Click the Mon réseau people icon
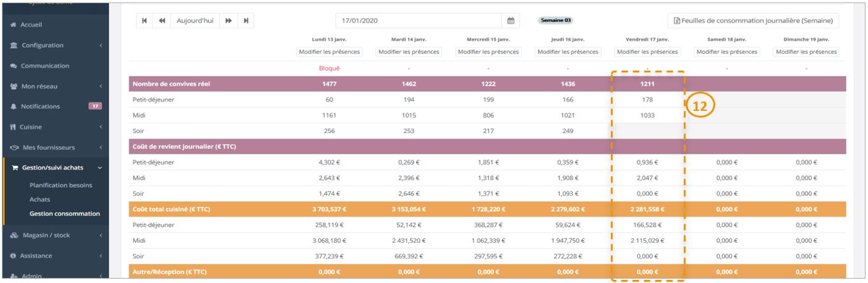The height and width of the screenshot is (283, 868). 14,86
